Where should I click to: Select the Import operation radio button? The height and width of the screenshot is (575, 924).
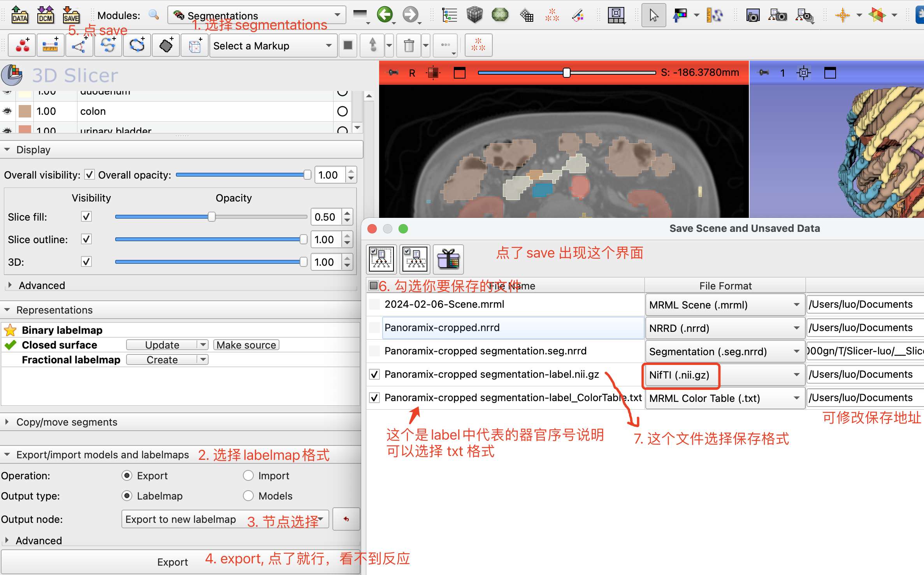point(248,475)
